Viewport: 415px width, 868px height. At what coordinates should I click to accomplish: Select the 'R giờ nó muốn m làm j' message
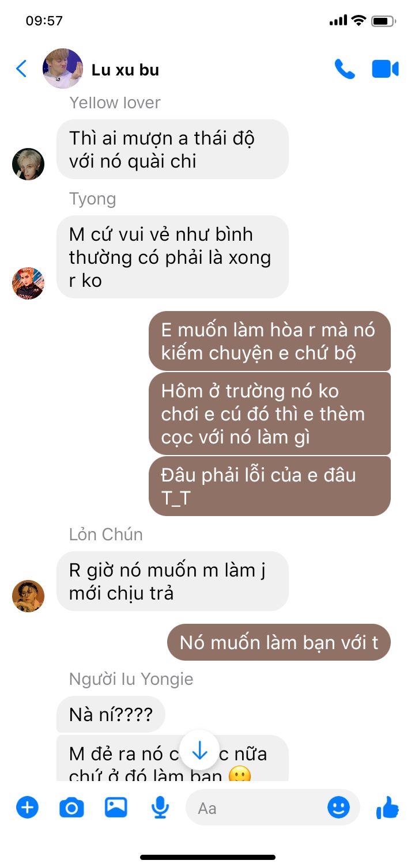pyautogui.click(x=172, y=581)
